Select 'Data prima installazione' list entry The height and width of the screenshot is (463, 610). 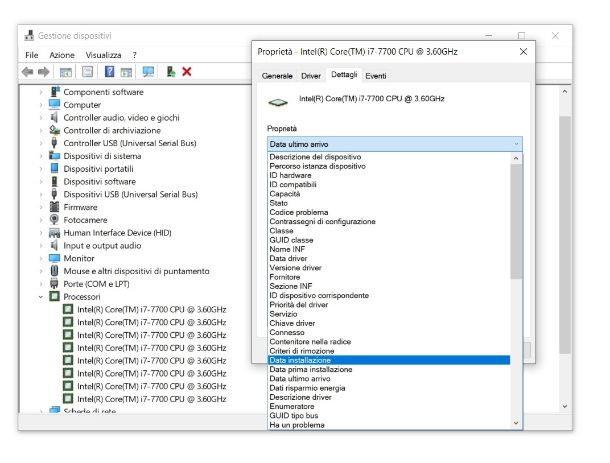(x=389, y=369)
